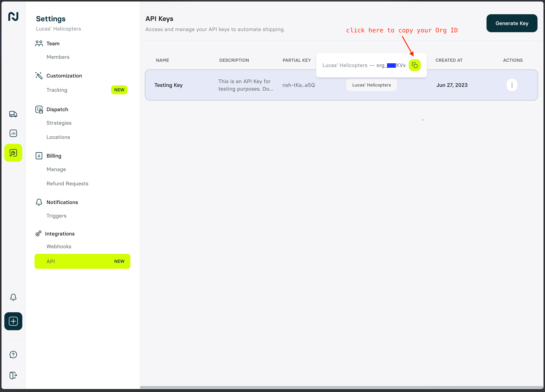Select the settings wrench icon
This screenshot has height=392, width=545.
coord(13,153)
